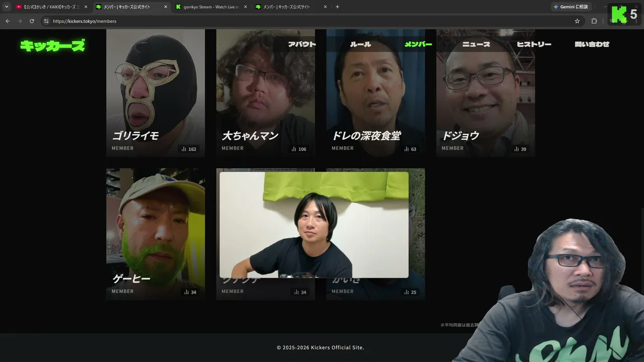Open the ゲーヒー member card
The height and width of the screenshot is (362, 644).
155,234
